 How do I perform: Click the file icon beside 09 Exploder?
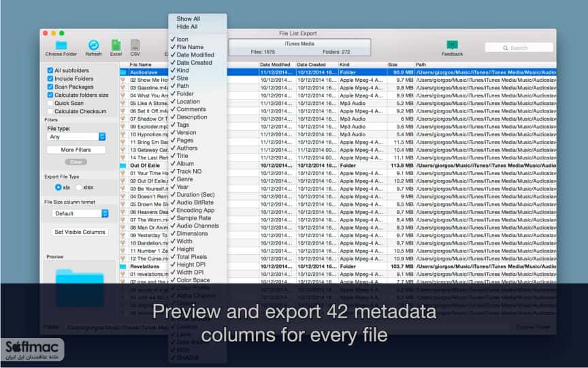pyautogui.click(x=122, y=127)
